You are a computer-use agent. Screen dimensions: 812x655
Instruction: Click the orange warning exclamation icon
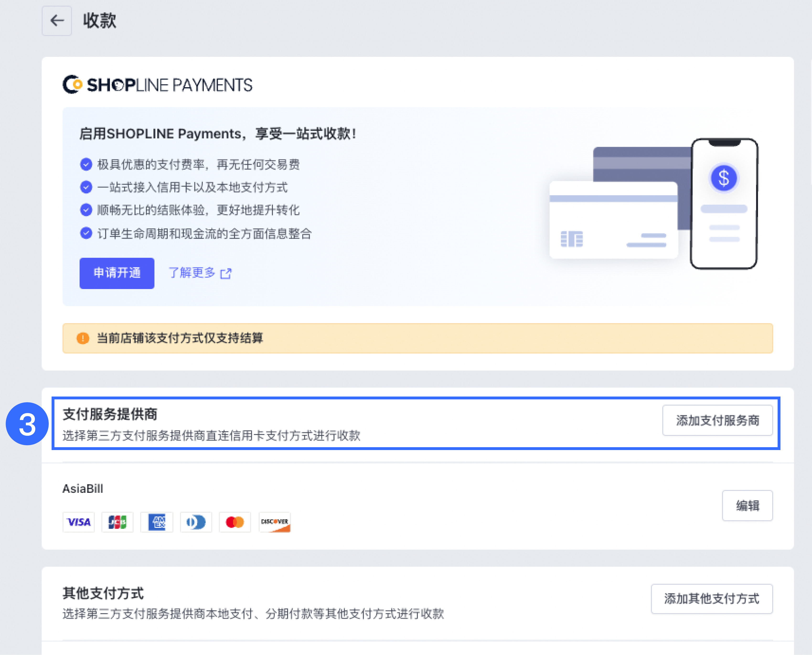pos(83,338)
